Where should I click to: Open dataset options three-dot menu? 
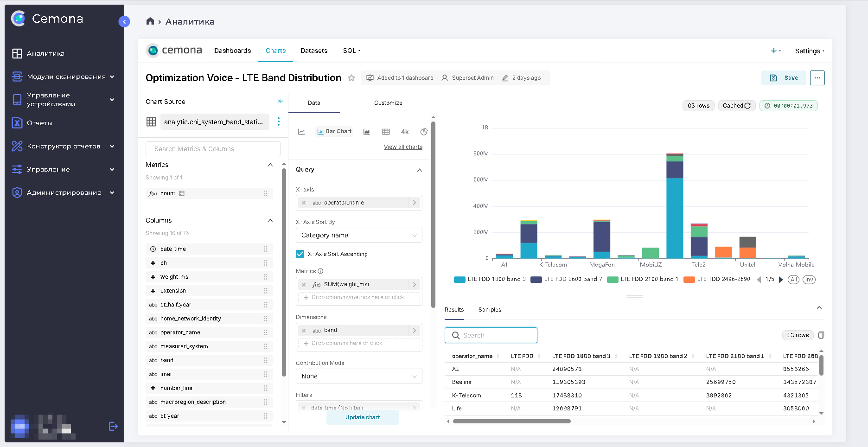click(279, 121)
